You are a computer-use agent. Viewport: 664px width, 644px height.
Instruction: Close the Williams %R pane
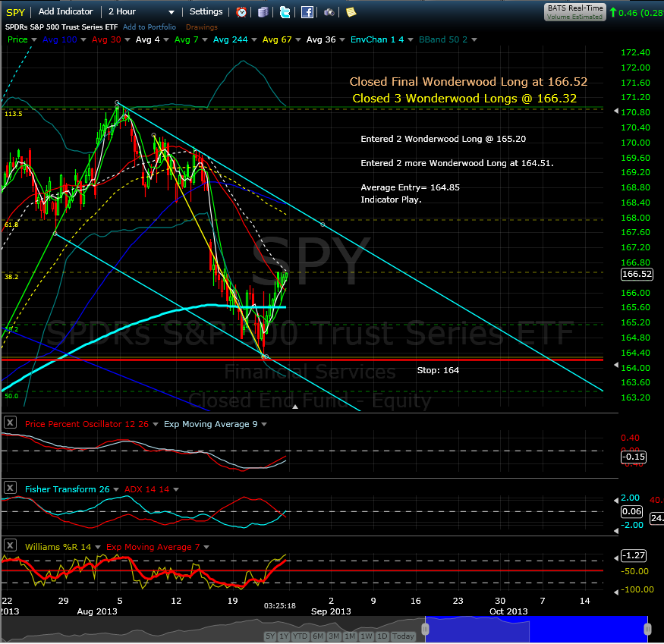[x=10, y=545]
